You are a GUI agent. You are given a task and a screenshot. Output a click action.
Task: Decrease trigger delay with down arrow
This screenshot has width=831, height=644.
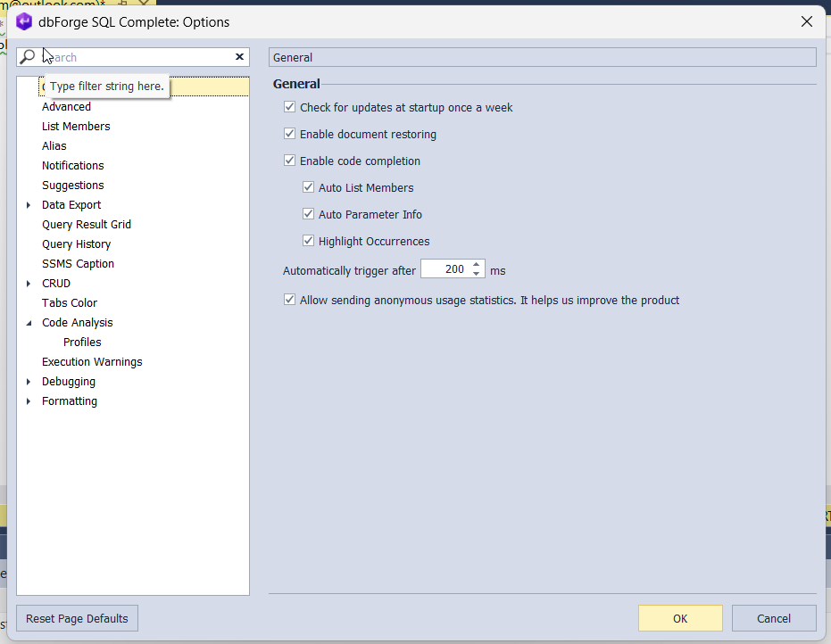point(477,274)
